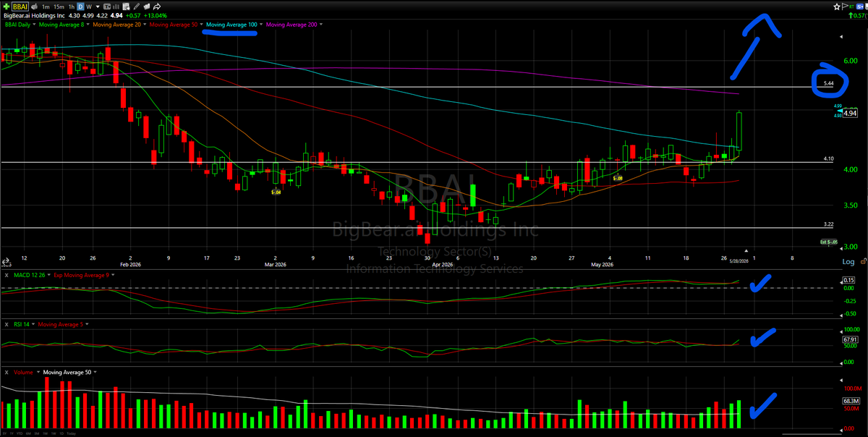This screenshot has height=437, width=868.
Task: Click the notes icon in toolbar
Action: 147,7
